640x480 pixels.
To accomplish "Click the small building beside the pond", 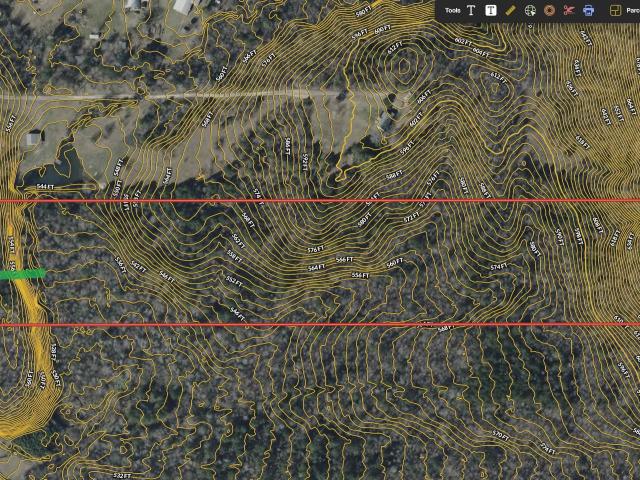I will tap(34, 138).
